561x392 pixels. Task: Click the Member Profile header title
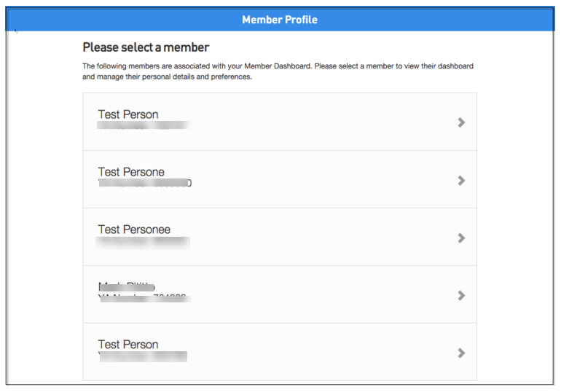pos(280,20)
